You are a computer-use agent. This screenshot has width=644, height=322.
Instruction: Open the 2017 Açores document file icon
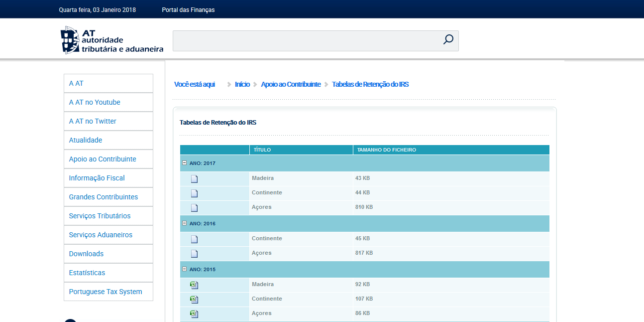(195, 208)
